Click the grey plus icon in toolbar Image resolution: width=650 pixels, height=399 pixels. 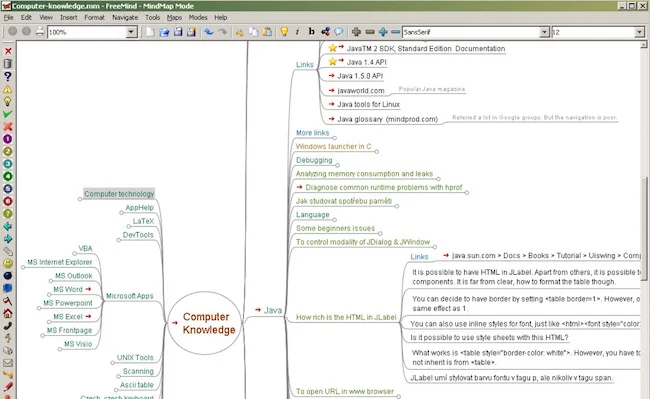click(356, 32)
